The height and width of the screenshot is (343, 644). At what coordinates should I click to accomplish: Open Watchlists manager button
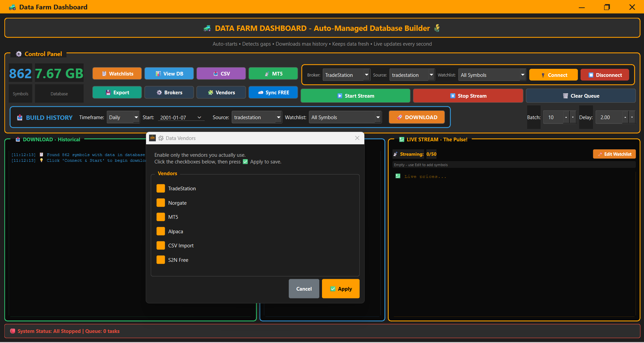pyautogui.click(x=117, y=73)
